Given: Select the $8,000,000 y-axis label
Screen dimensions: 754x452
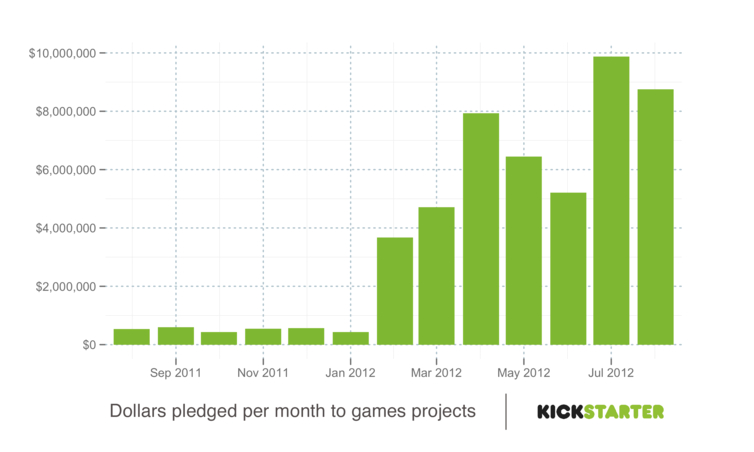Looking at the screenshot, I should point(66,111).
